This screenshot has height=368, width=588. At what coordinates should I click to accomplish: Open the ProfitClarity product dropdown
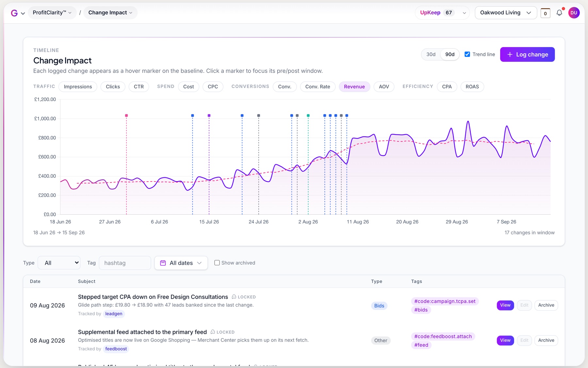(x=52, y=13)
